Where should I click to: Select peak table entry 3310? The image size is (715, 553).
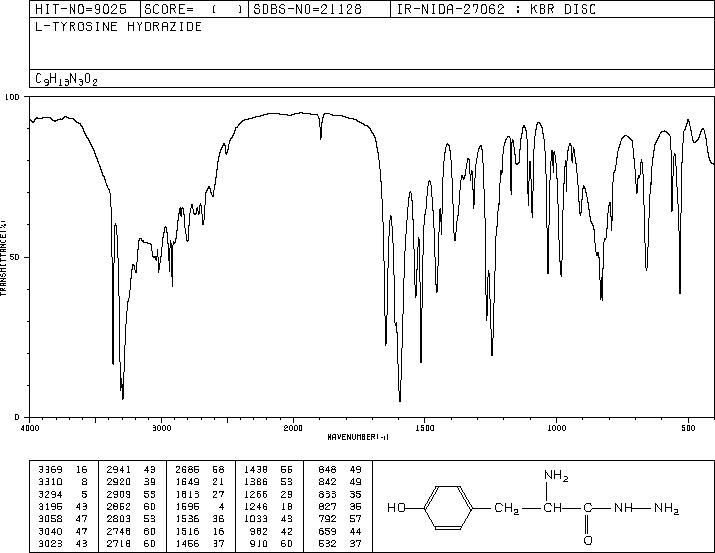[x=50, y=481]
